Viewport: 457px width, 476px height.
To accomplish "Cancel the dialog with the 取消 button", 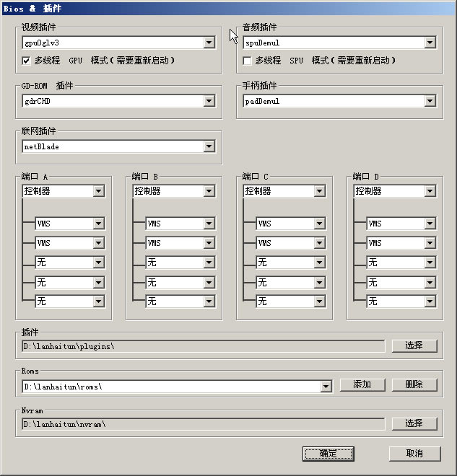I will coord(414,454).
